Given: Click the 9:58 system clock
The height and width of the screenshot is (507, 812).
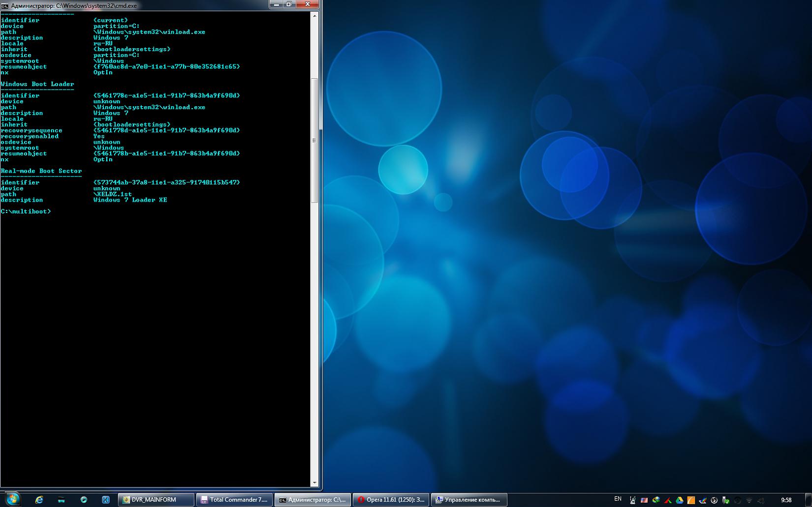Looking at the screenshot, I should [x=786, y=500].
